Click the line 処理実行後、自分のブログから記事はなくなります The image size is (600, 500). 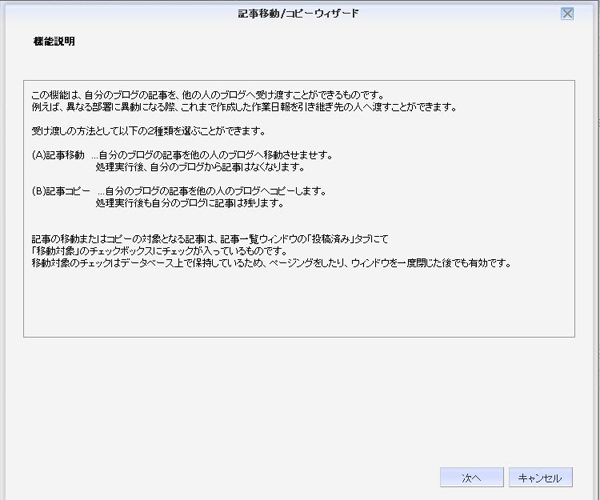(x=200, y=167)
